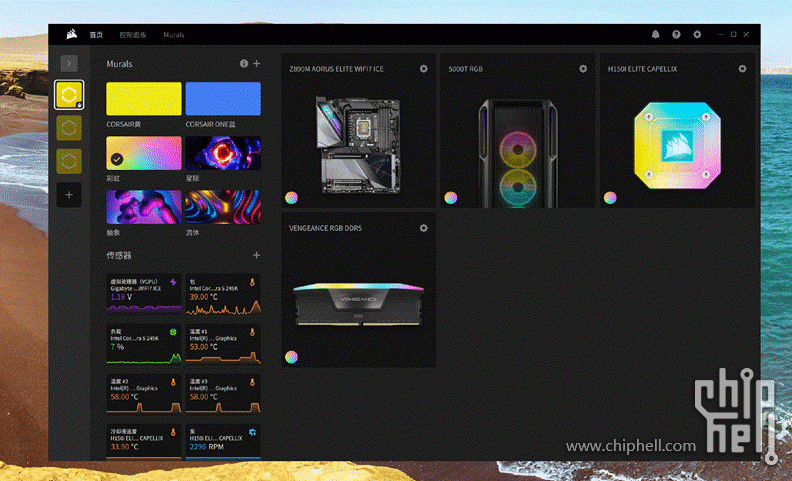Click the thermometer icon on 温度 #2 sensor
792x481 pixels.
click(x=173, y=382)
